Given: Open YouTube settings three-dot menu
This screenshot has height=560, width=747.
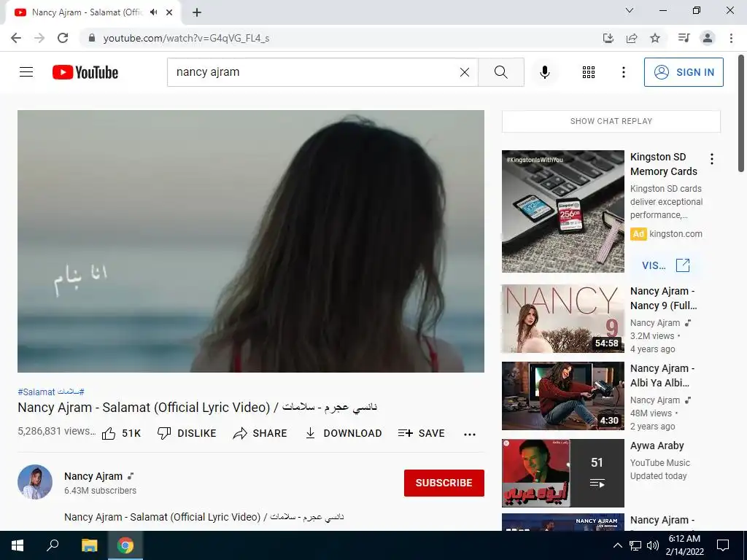Looking at the screenshot, I should pos(624,72).
